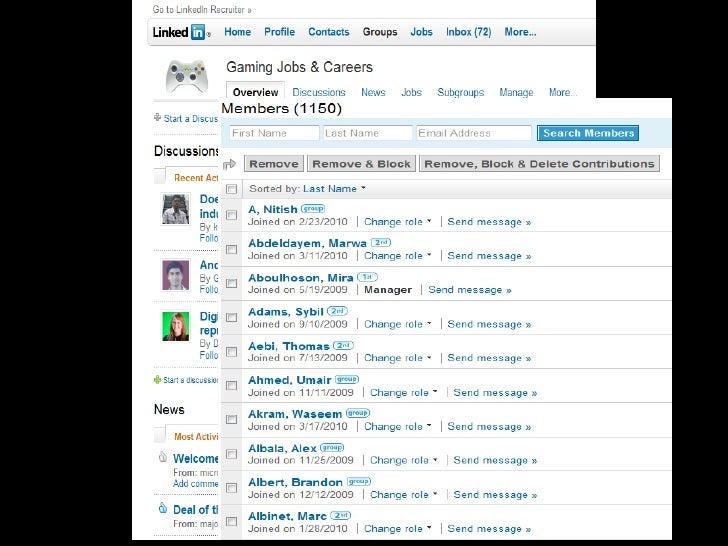Check the box for Akram, Waseem
The width and height of the screenshot is (728, 546).
click(x=231, y=419)
